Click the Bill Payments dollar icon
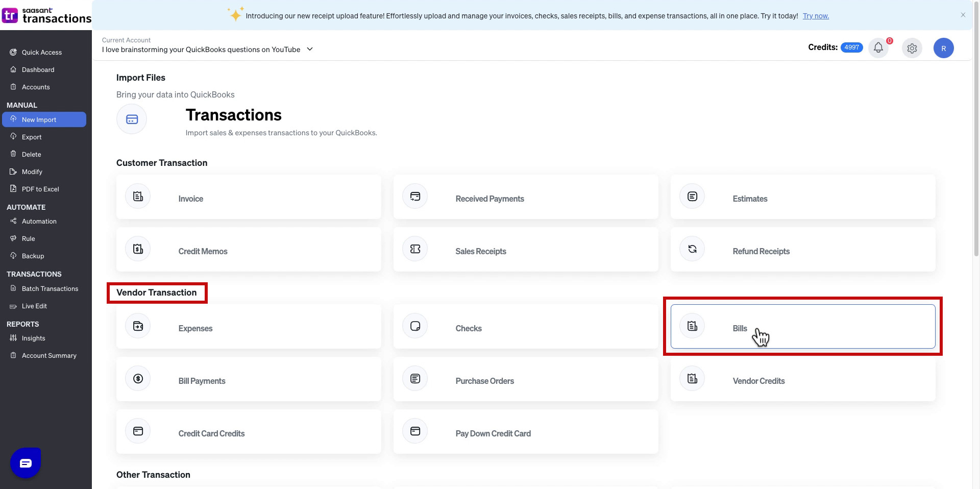 point(138,379)
